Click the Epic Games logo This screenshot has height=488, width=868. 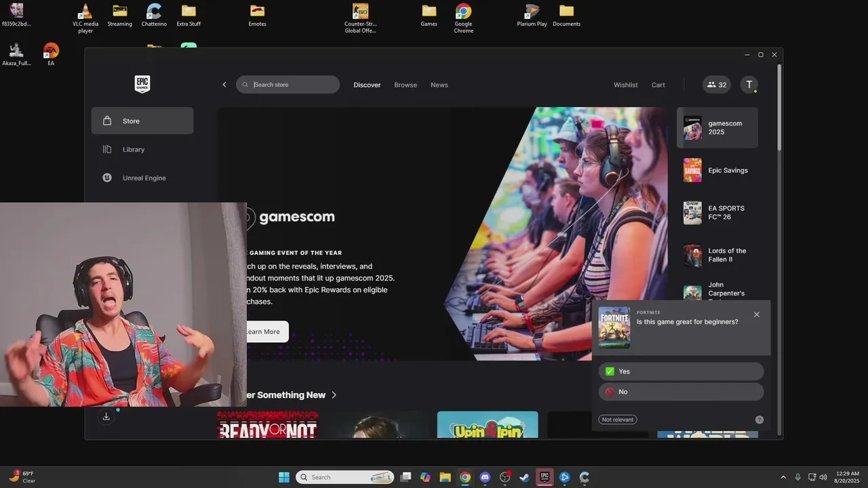(142, 84)
